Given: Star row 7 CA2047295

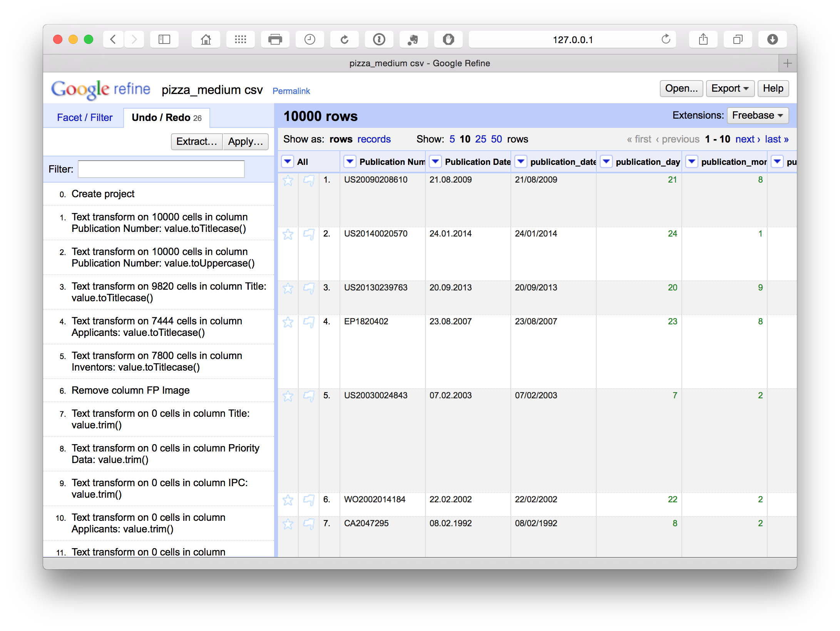Looking at the screenshot, I should coord(288,524).
